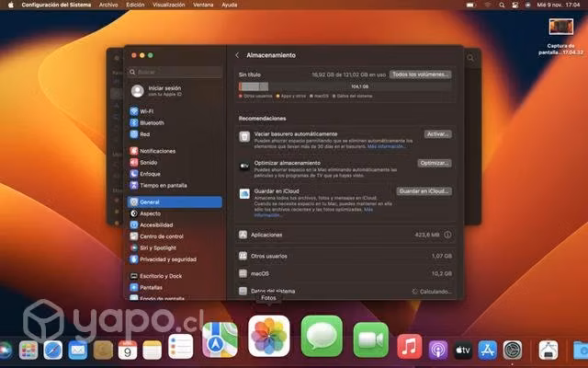Launch App Store from Dock
Viewport: 588px width, 368px height.
point(488,350)
